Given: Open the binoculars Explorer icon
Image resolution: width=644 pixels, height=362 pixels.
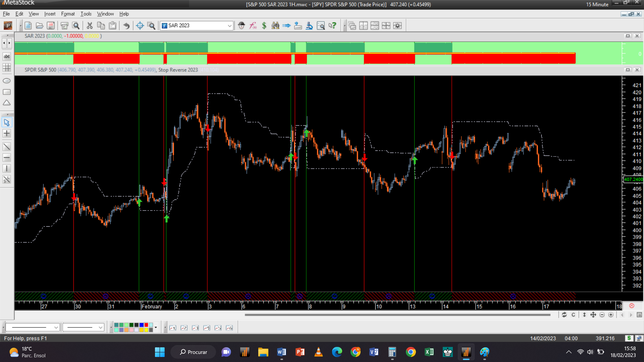Looking at the screenshot, I should 275,25.
